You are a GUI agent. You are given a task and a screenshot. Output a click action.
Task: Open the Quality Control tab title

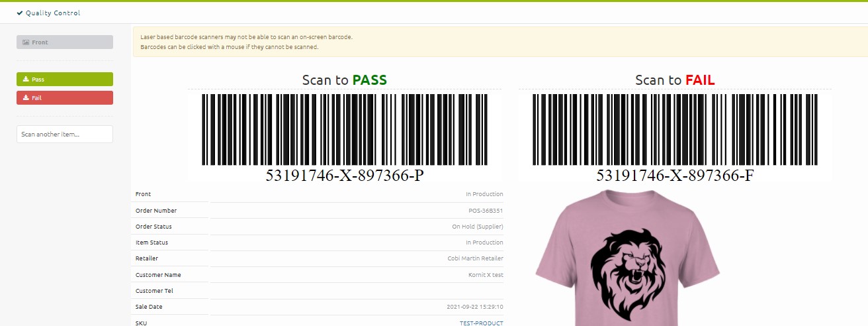point(53,13)
